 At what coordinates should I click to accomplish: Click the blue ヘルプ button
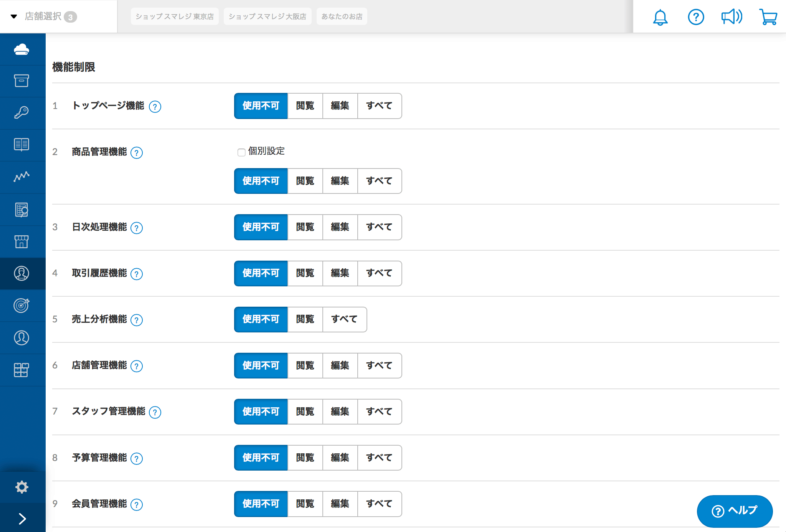pos(735,511)
